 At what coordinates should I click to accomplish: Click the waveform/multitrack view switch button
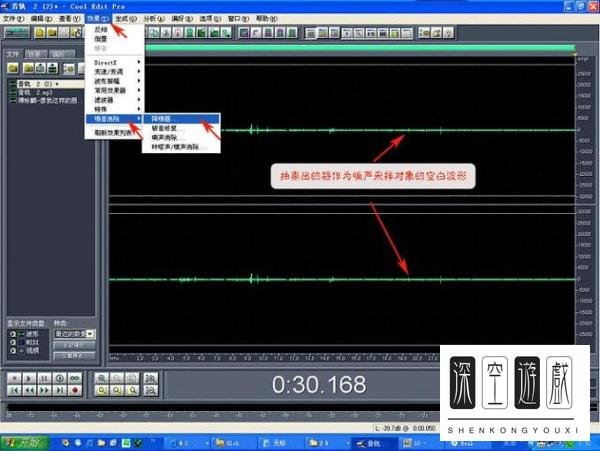pos(16,33)
